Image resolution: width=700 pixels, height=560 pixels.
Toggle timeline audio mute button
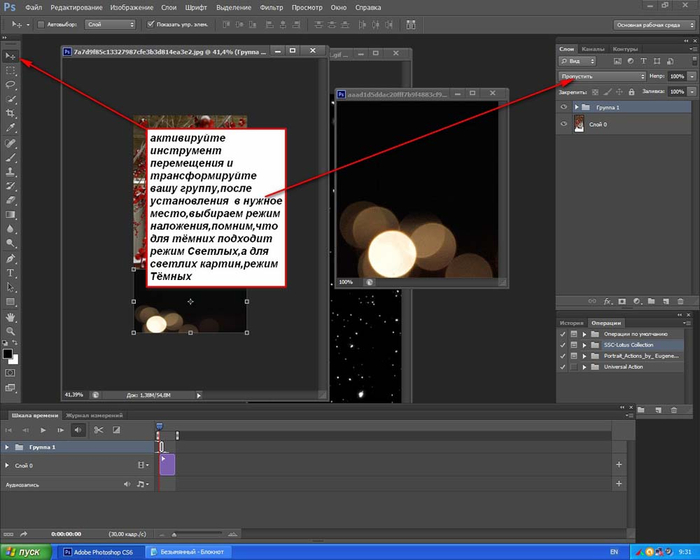(x=78, y=430)
